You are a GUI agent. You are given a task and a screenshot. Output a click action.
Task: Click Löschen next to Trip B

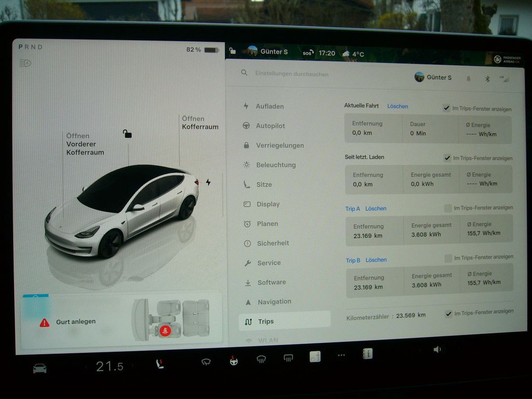pyautogui.click(x=376, y=260)
